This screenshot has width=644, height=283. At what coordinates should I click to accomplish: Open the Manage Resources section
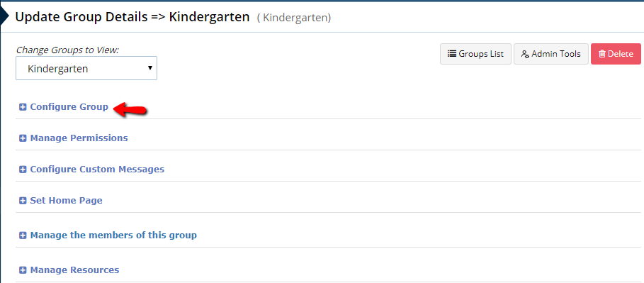tap(75, 270)
